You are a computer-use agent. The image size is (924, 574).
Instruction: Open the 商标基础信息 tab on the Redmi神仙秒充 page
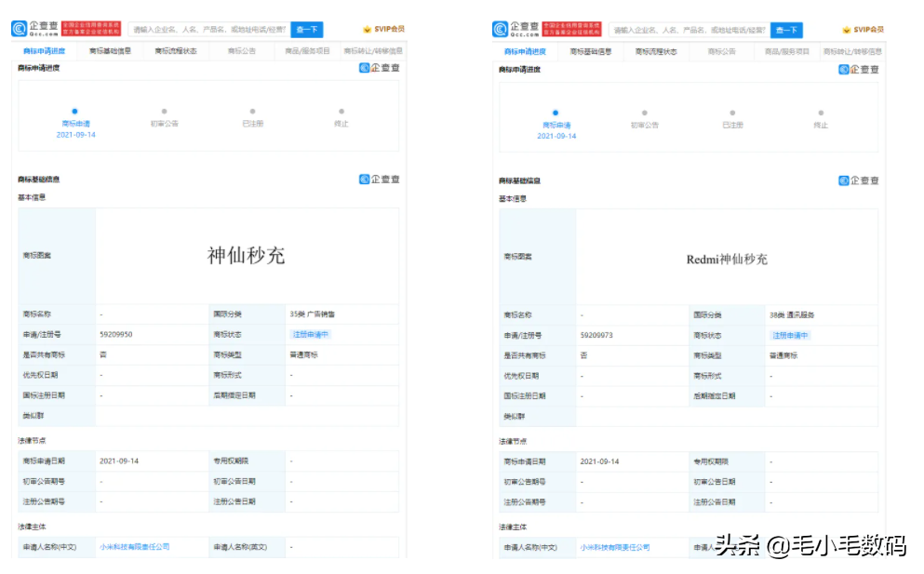point(591,51)
